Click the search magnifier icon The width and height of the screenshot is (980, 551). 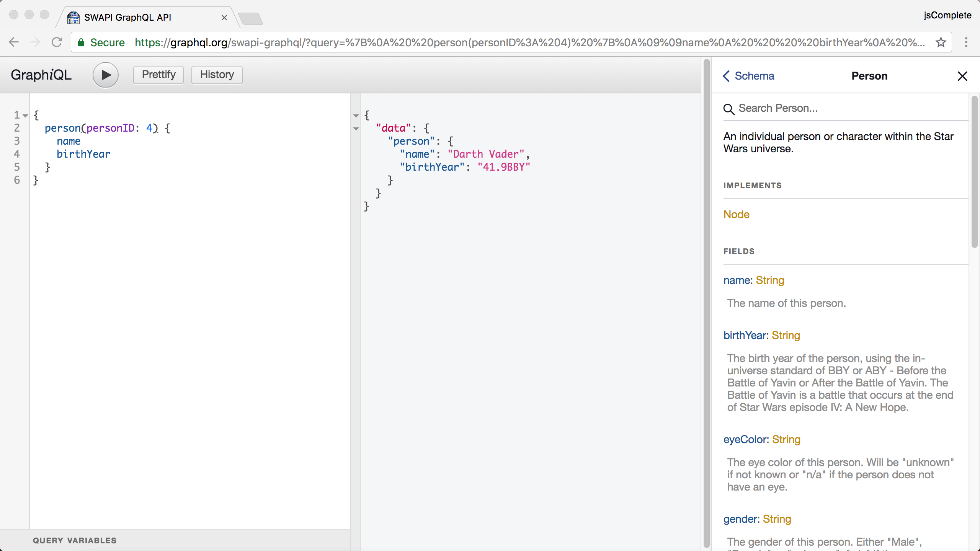[729, 109]
